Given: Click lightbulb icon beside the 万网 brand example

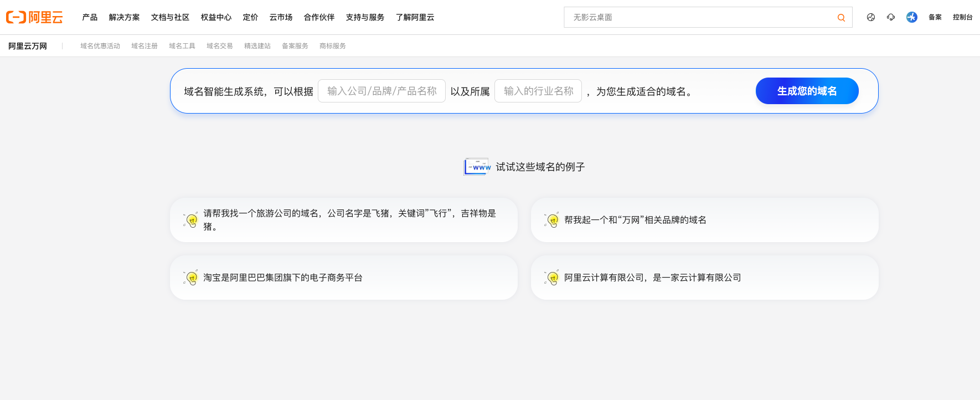Looking at the screenshot, I should [551, 220].
